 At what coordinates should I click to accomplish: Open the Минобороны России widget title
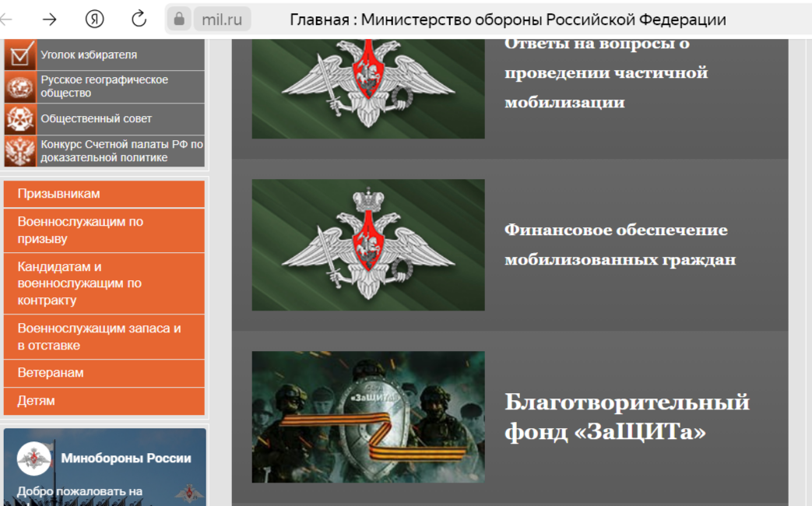click(x=126, y=459)
